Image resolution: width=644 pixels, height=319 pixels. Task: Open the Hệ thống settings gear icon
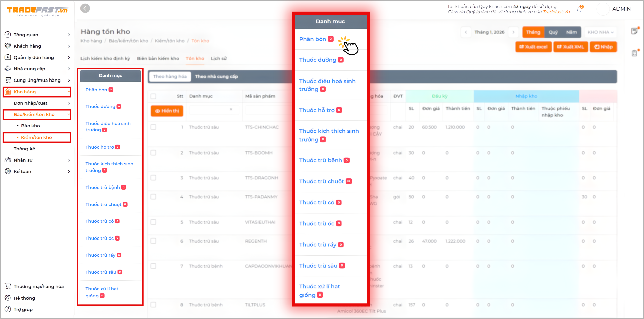click(x=8, y=298)
